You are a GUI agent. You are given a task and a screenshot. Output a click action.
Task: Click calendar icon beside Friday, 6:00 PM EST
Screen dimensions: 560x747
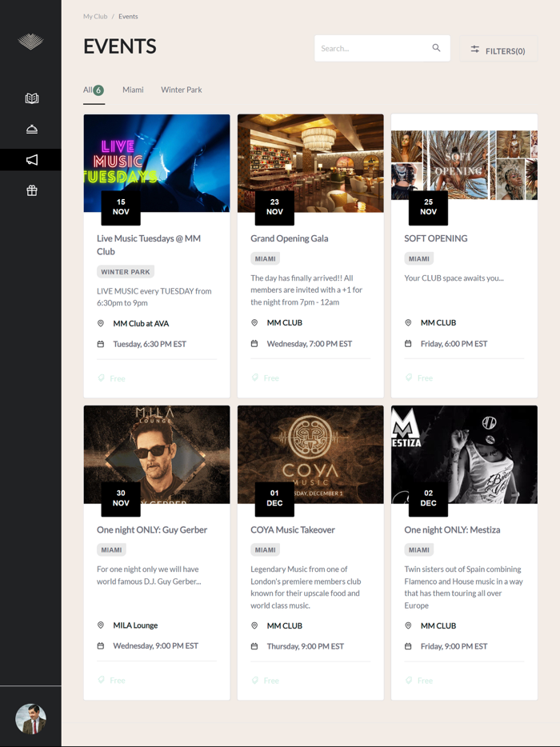tap(408, 343)
